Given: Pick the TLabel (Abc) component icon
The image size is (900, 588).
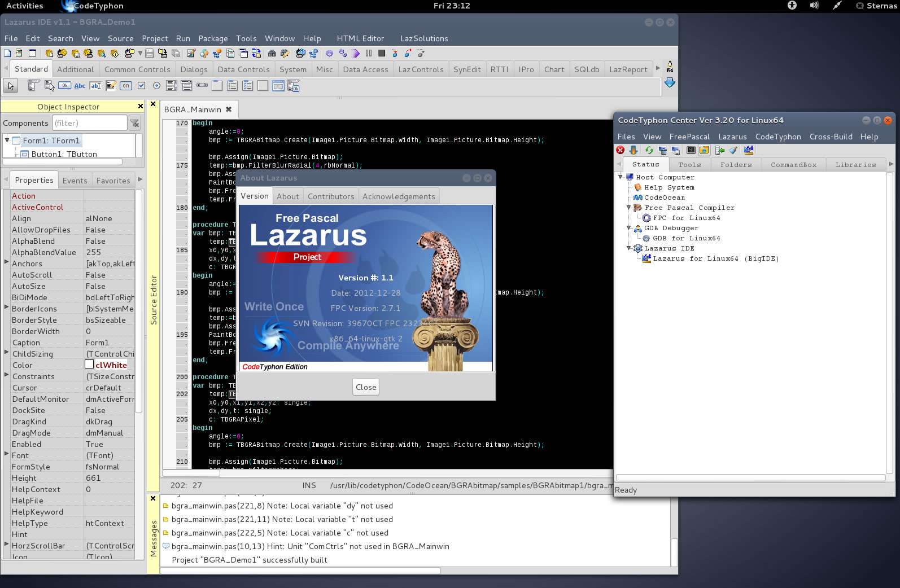Looking at the screenshot, I should pyautogui.click(x=80, y=86).
